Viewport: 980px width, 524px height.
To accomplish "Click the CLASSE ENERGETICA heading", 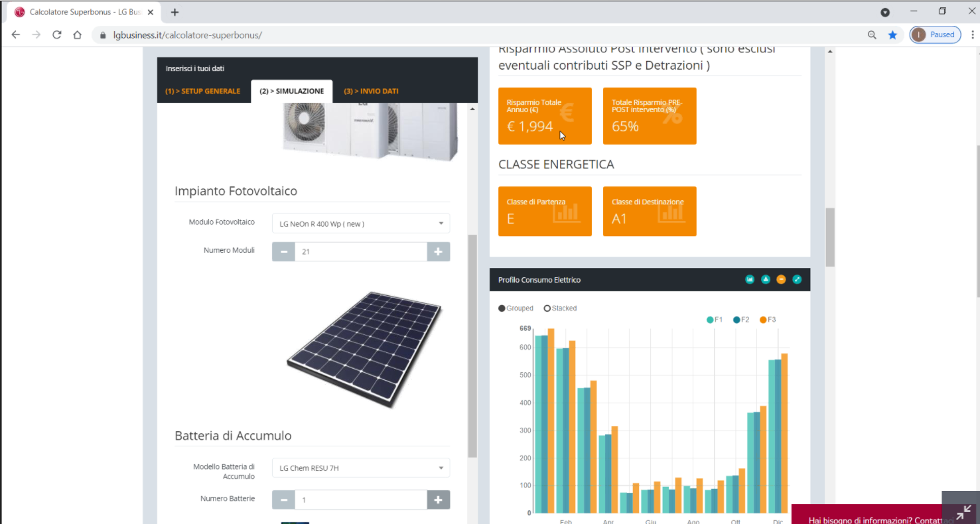I will coord(556,164).
